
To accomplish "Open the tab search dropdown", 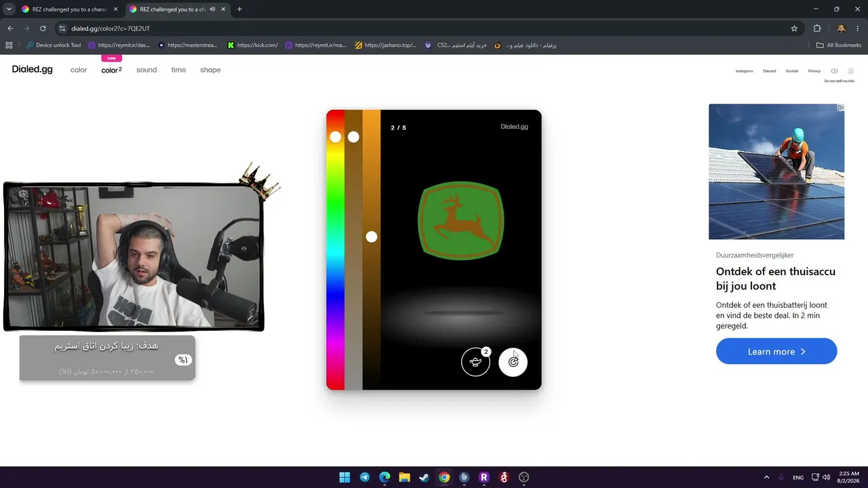I will (x=9, y=9).
